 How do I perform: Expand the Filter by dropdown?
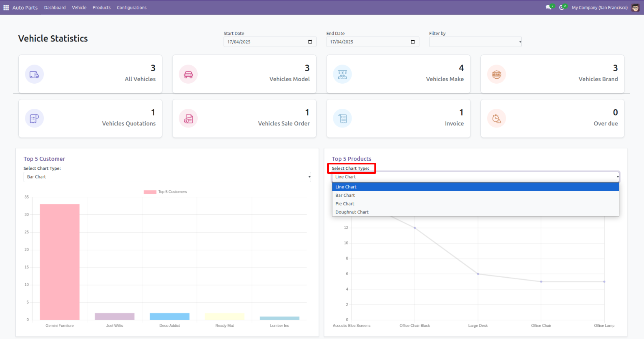[475, 42]
